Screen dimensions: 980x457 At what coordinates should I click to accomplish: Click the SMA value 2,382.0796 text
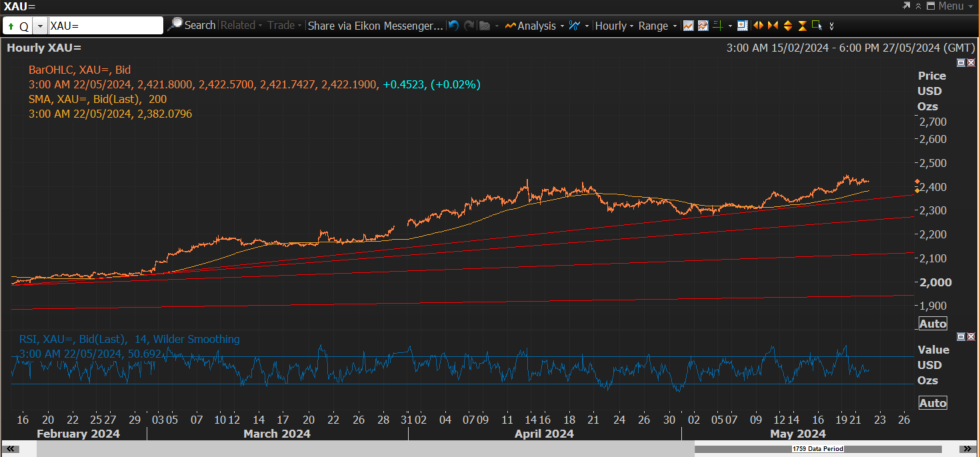pyautogui.click(x=162, y=114)
